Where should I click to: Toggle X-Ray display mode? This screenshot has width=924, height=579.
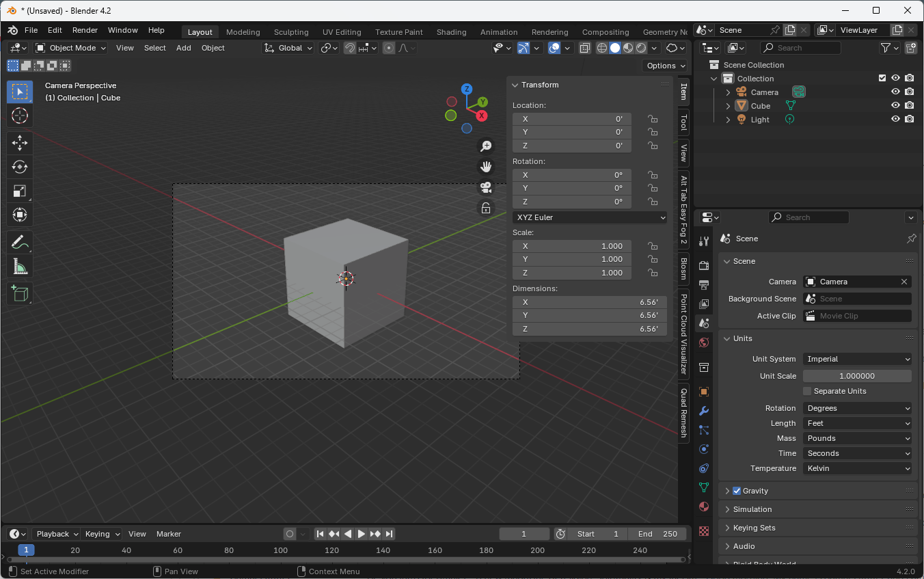tap(585, 48)
